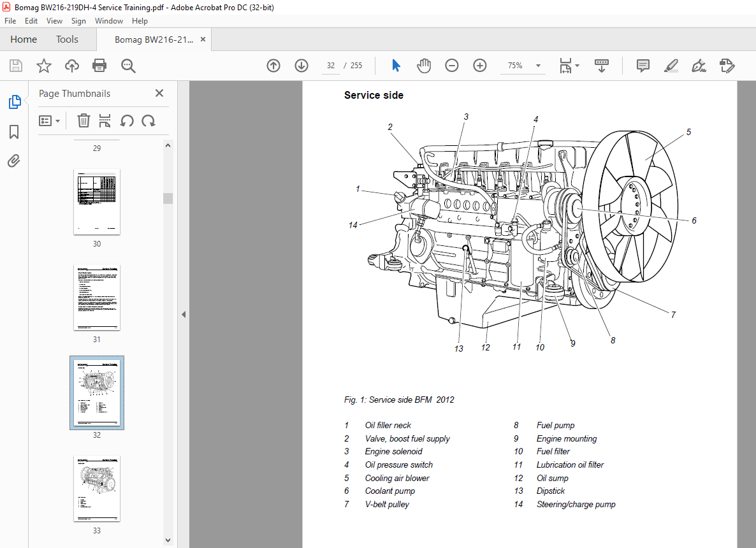Image resolution: width=756 pixels, height=548 pixels.
Task: Delete selected pages with trash icon
Action: [84, 120]
